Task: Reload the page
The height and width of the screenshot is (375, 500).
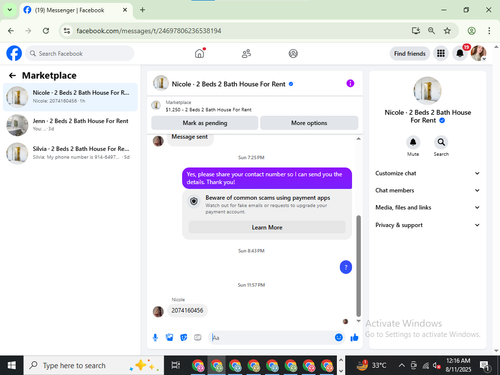Action: pyautogui.click(x=46, y=31)
